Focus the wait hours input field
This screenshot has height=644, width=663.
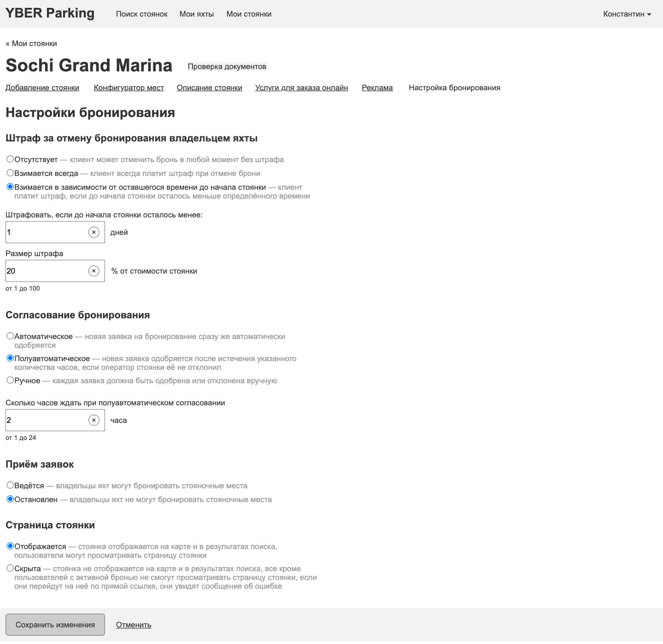tap(55, 420)
